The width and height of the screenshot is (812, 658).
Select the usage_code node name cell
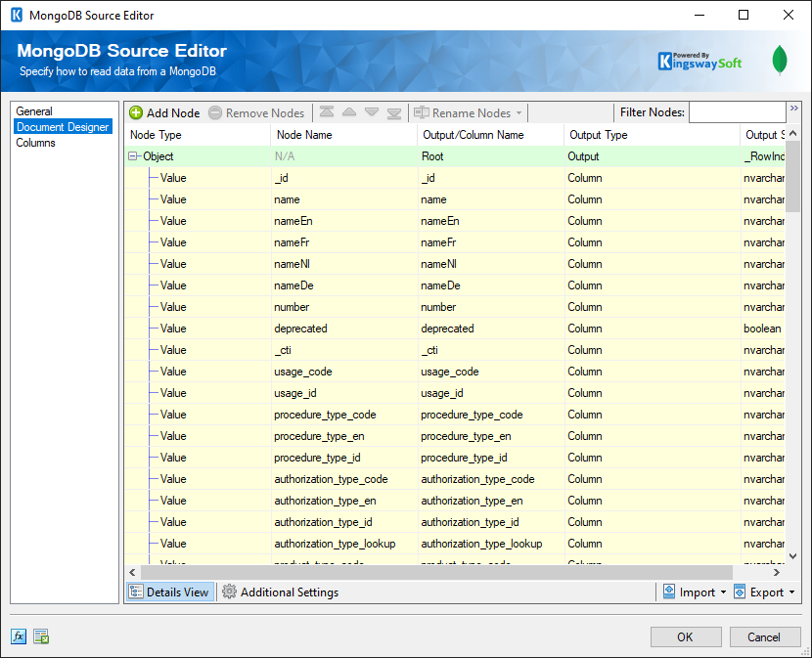click(x=344, y=372)
